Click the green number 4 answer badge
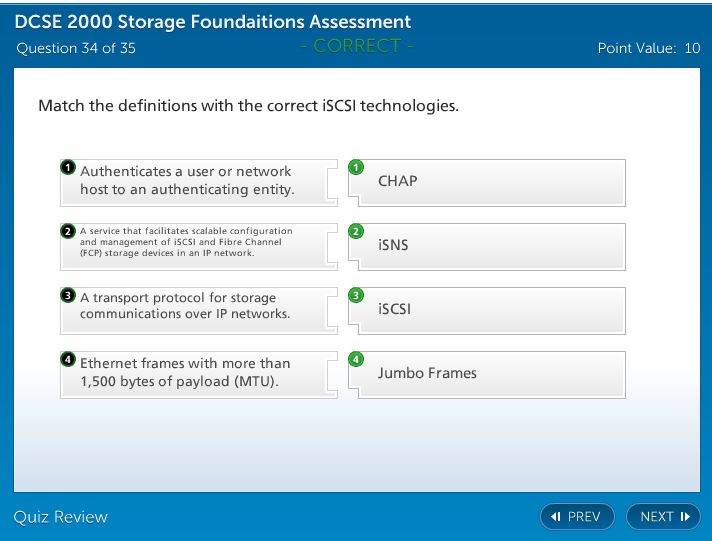This screenshot has height=541, width=712. click(x=356, y=359)
